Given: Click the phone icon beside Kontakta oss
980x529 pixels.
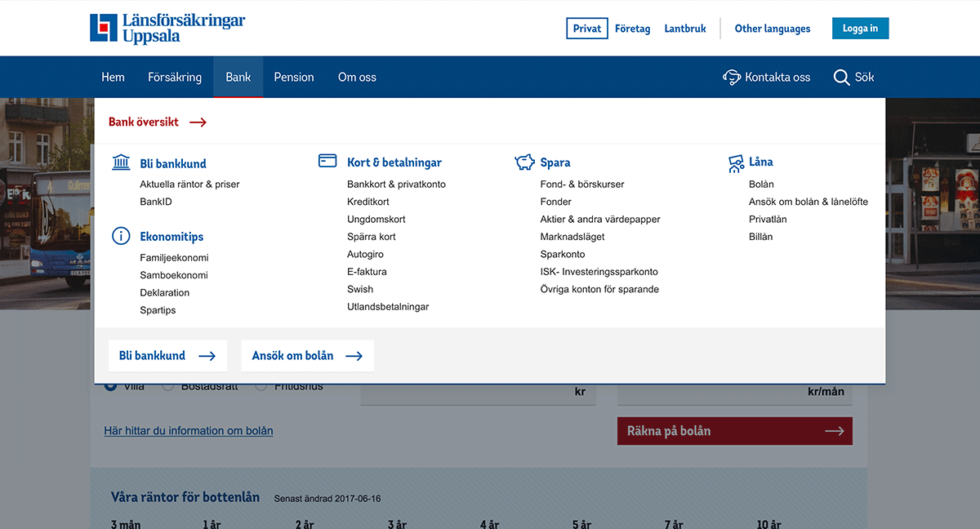Looking at the screenshot, I should coord(729,77).
